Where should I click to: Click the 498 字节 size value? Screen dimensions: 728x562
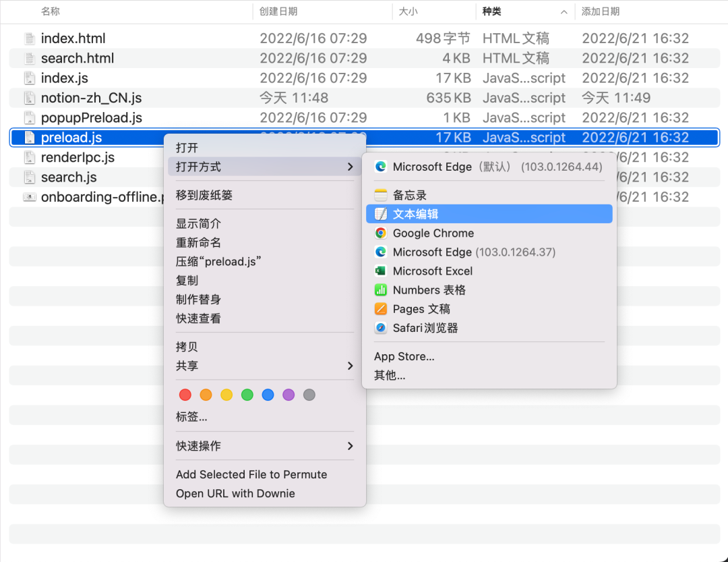(x=443, y=38)
